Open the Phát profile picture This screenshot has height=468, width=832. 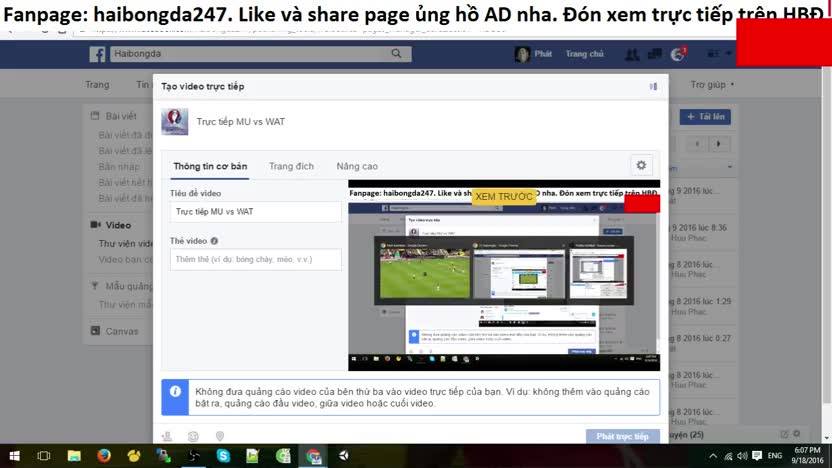[x=522, y=54]
